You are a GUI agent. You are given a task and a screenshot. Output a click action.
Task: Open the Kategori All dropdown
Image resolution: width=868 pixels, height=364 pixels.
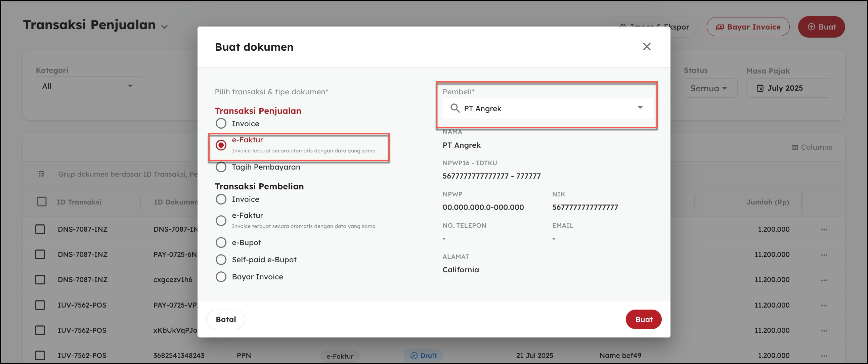click(89, 86)
